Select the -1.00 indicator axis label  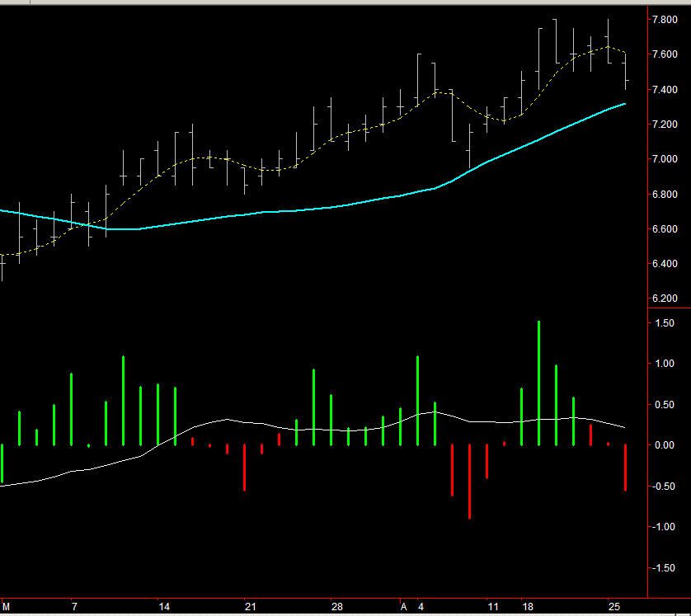pyautogui.click(x=664, y=527)
